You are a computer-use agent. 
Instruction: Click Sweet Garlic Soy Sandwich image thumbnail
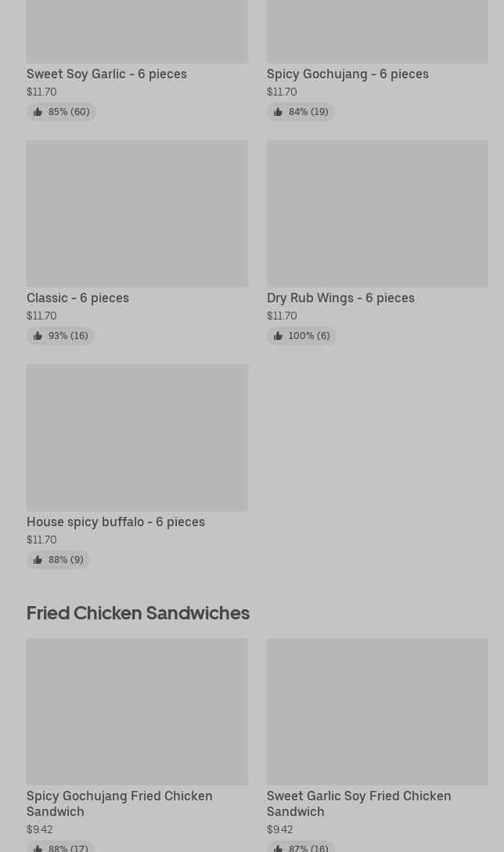tap(377, 711)
